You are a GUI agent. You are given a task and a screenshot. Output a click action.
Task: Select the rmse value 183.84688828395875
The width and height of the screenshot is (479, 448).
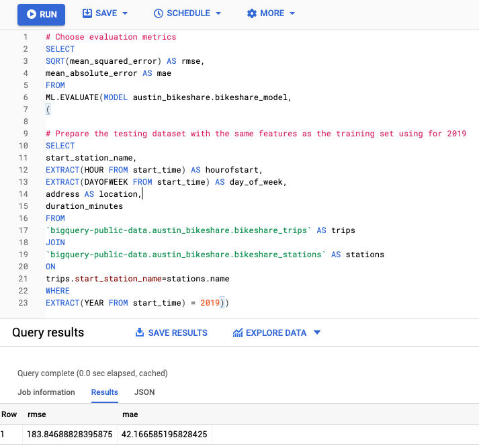(69, 435)
